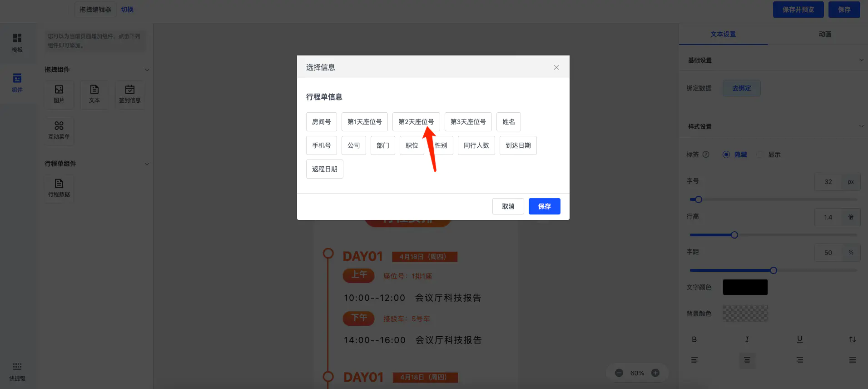Select the 隐藏 label radio button

726,155
